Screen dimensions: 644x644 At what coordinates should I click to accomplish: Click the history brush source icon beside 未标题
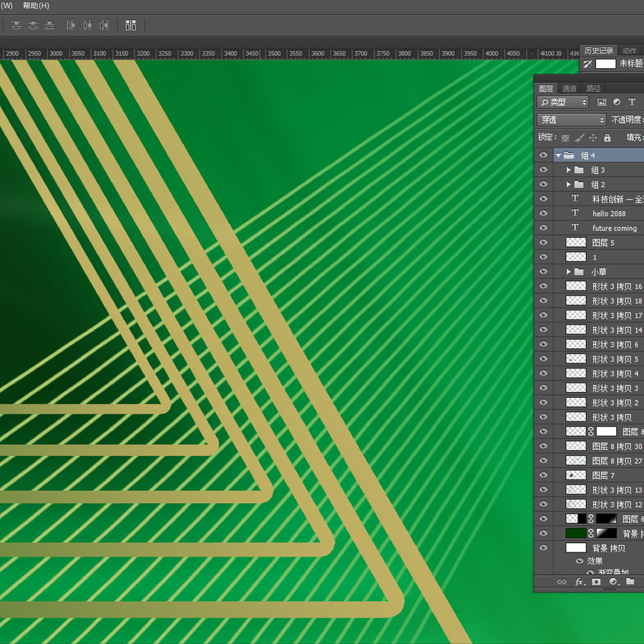tap(587, 64)
